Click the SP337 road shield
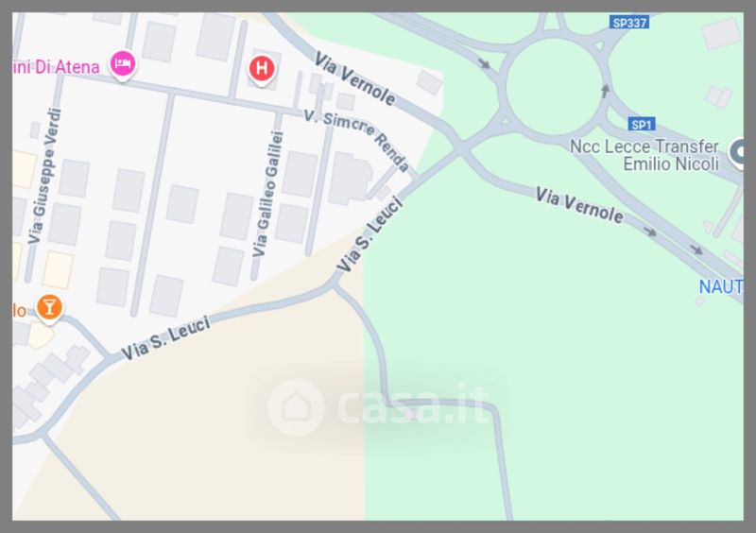This screenshot has height=533, width=756. 629,22
